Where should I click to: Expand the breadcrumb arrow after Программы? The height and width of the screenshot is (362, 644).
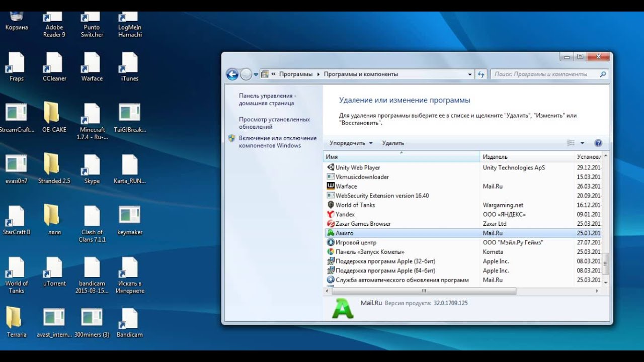point(318,74)
